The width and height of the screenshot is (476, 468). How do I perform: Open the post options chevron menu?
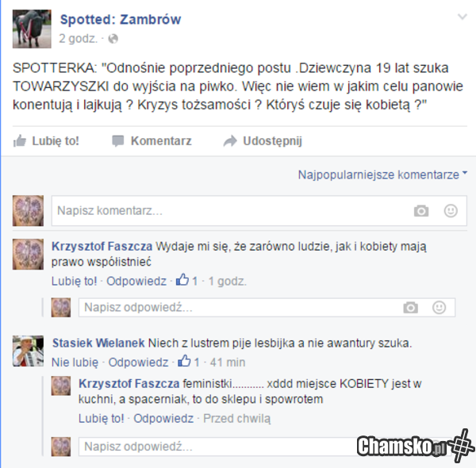[463, 17]
